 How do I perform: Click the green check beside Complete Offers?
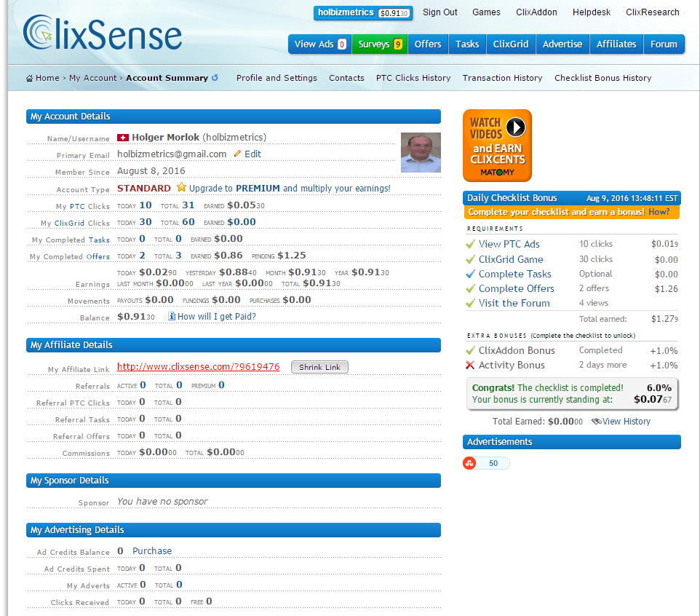tap(470, 288)
